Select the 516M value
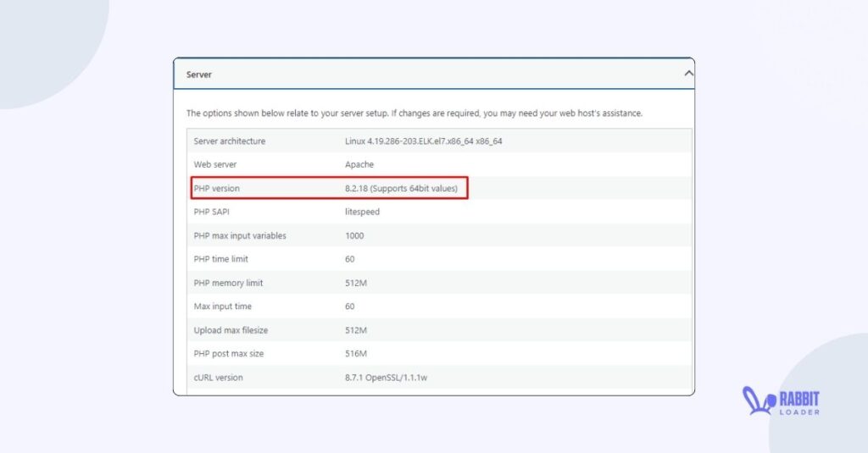The height and width of the screenshot is (453, 868). click(356, 353)
